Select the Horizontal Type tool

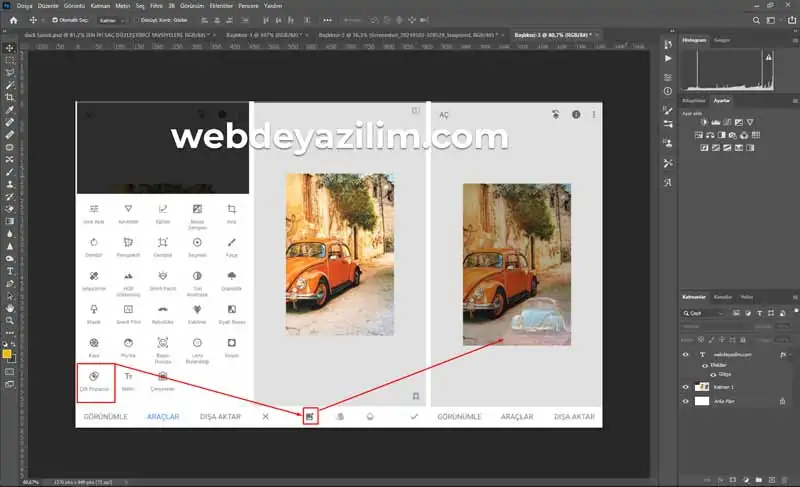tap(10, 271)
